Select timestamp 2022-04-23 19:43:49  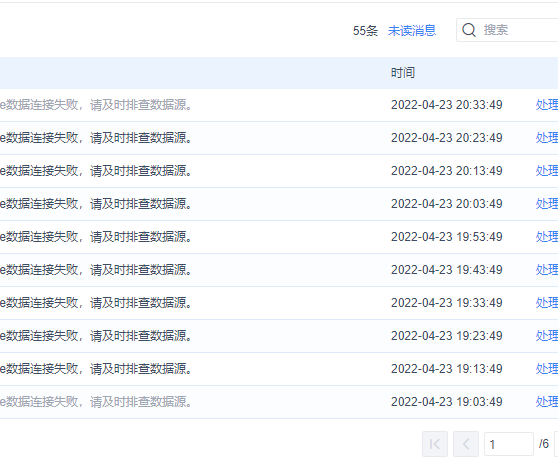pyautogui.click(x=447, y=270)
